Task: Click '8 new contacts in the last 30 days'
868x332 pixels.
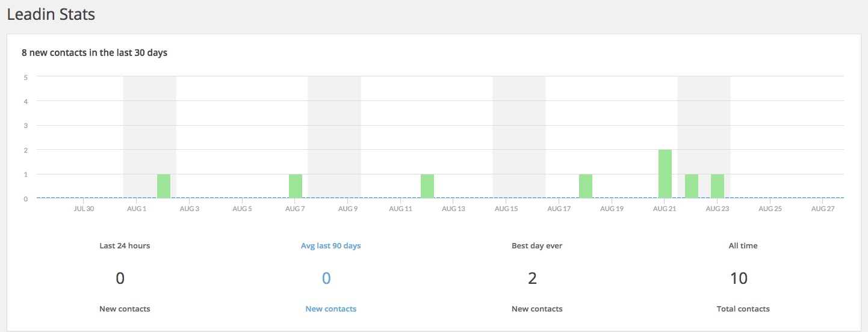Action: [95, 53]
